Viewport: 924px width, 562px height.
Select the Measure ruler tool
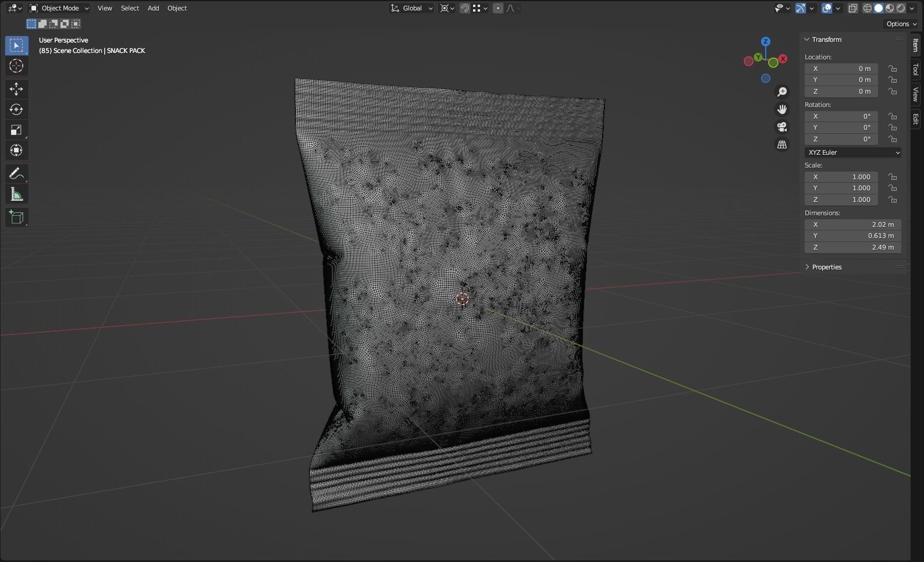16,194
